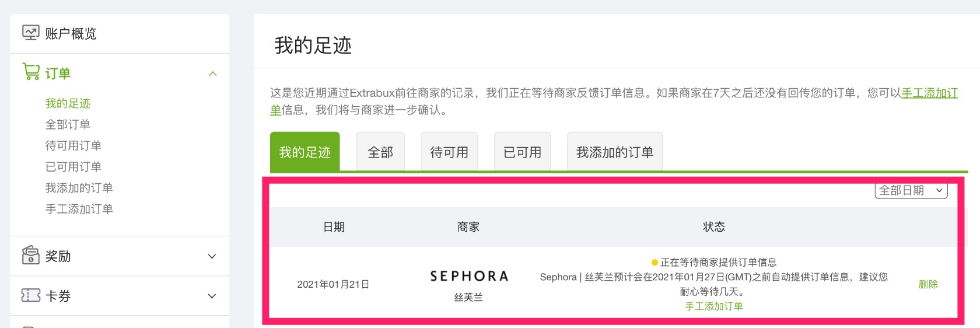The width and height of the screenshot is (980, 328).
Task: Open the 已可用 tab
Action: pyautogui.click(x=523, y=152)
